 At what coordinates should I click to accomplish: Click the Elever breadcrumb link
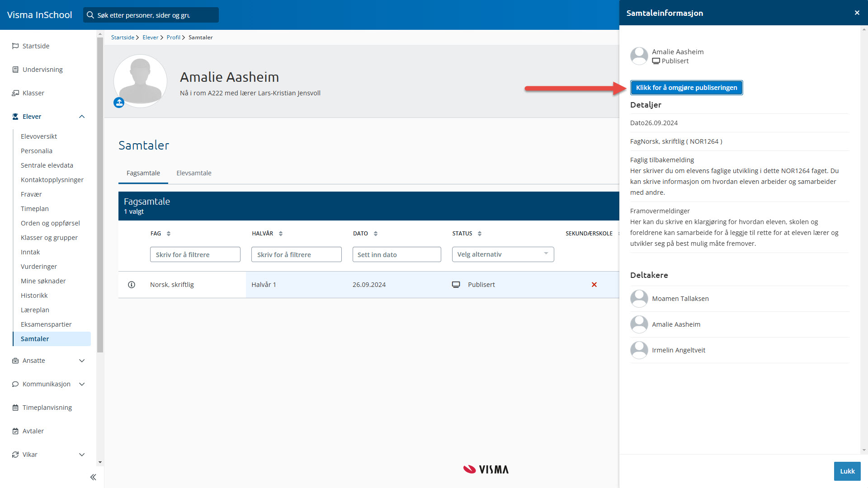[150, 38]
